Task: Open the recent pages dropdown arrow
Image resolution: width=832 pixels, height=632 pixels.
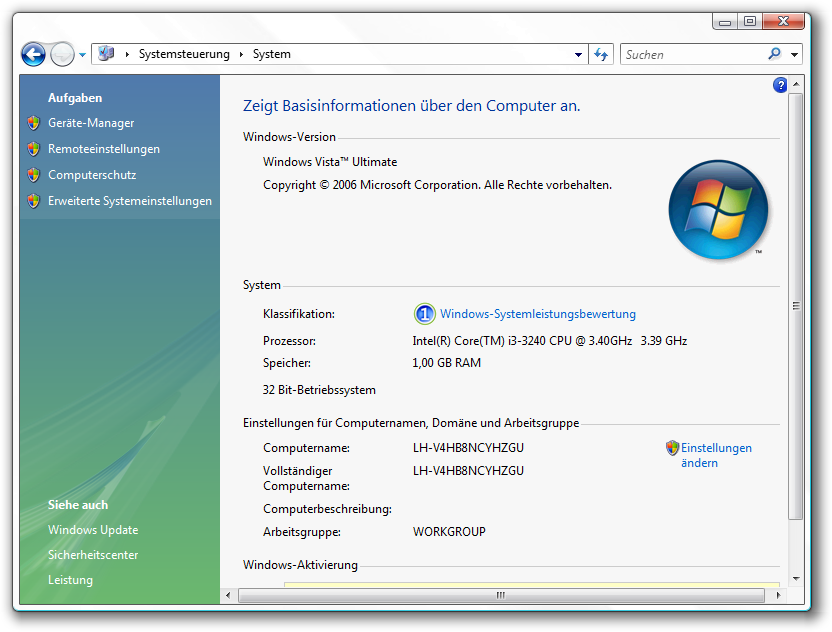Action: click(x=82, y=55)
